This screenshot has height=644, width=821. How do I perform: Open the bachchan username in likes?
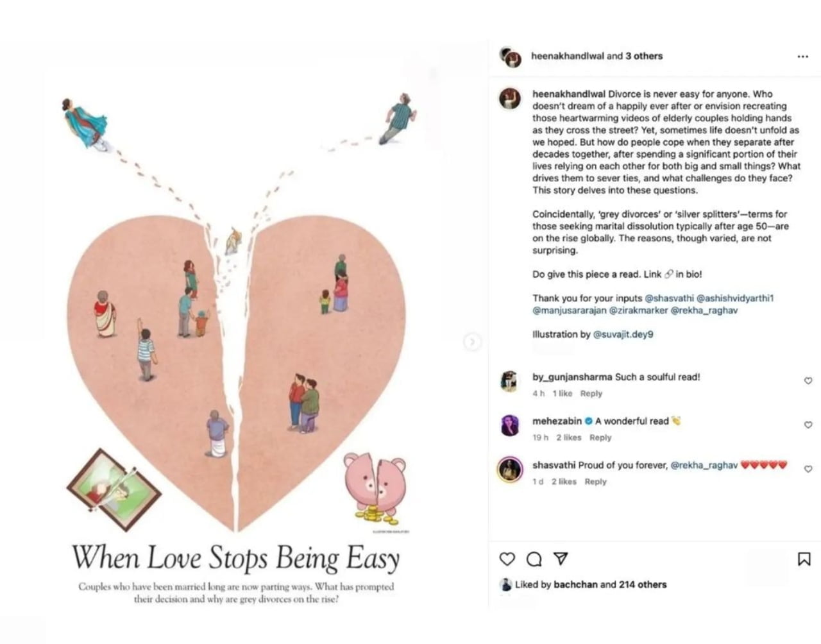[575, 584]
